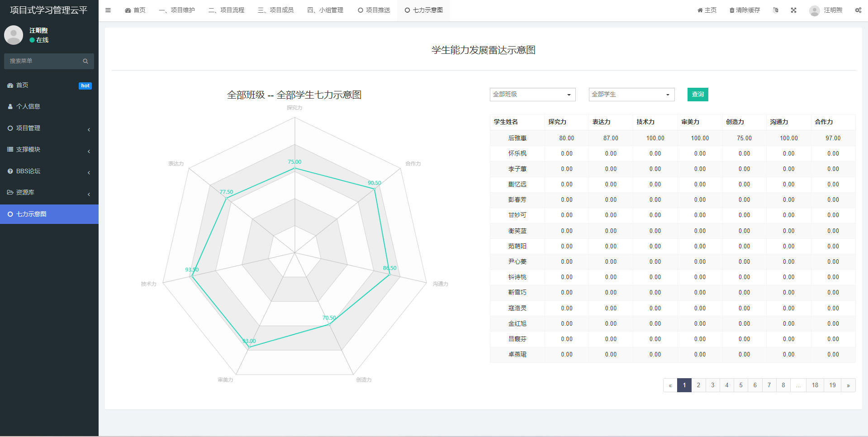Open the 全部班级 class dropdown

(532, 95)
